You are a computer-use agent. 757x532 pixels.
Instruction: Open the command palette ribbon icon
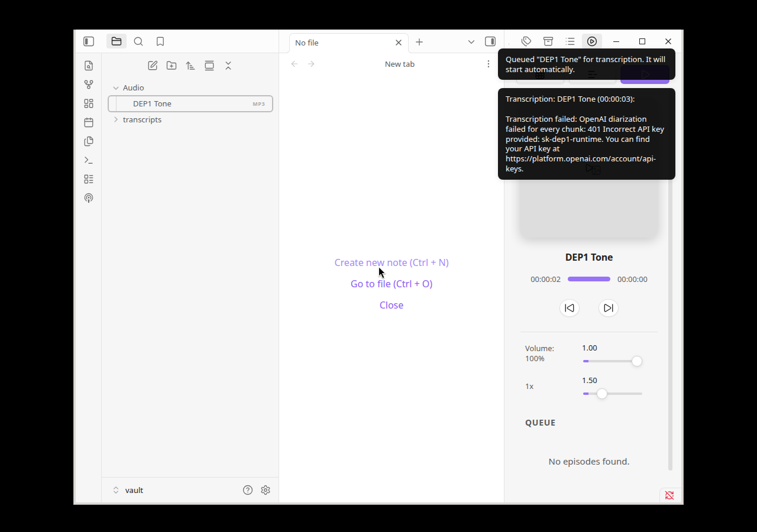click(x=89, y=160)
